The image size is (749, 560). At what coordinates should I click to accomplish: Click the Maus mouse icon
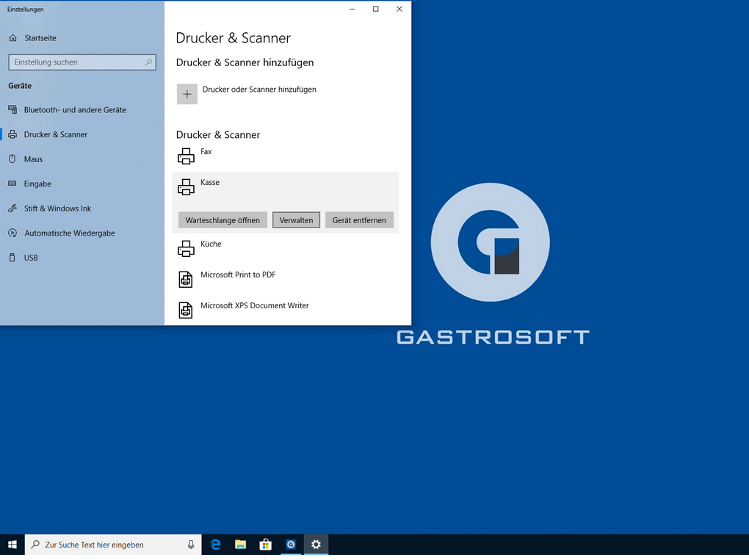12,159
